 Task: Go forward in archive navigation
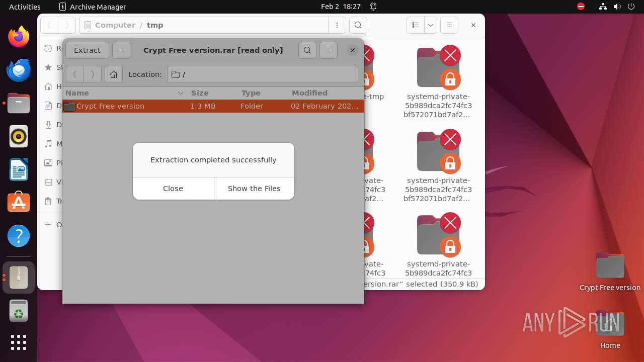[x=93, y=74]
